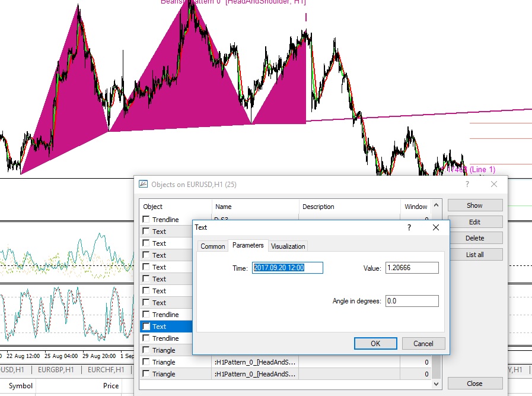
Task: Click the Time input field
Action: [x=288, y=268]
